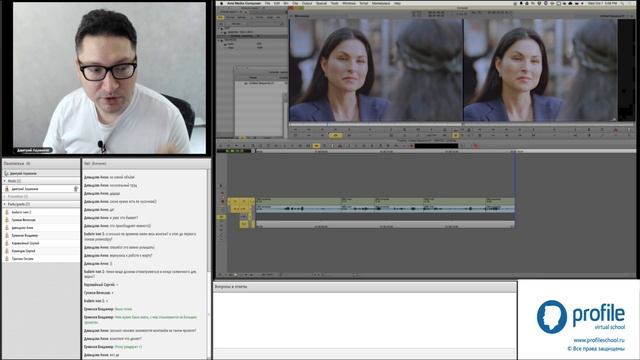Open the Windows menu in Avid
The image size is (640, 360).
click(349, 3)
